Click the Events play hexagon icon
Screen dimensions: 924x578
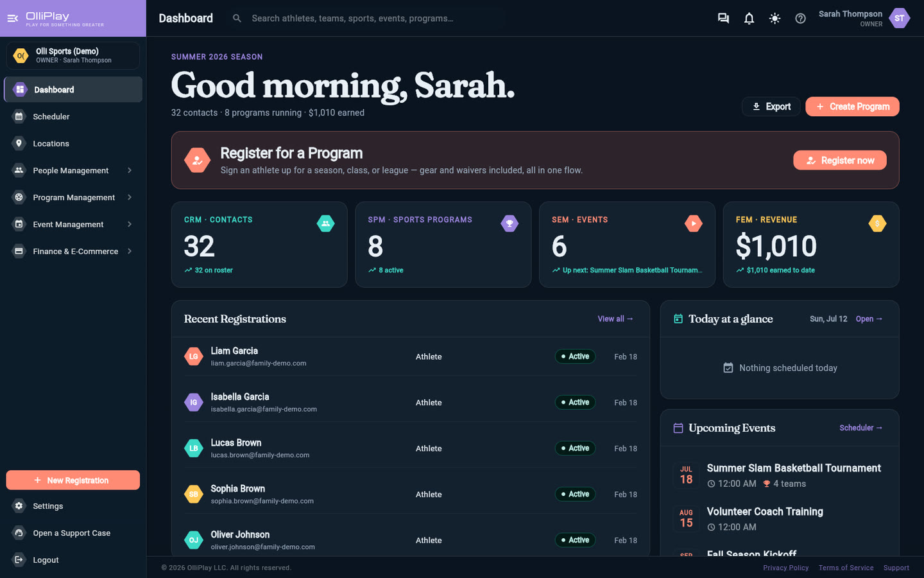pyautogui.click(x=693, y=223)
